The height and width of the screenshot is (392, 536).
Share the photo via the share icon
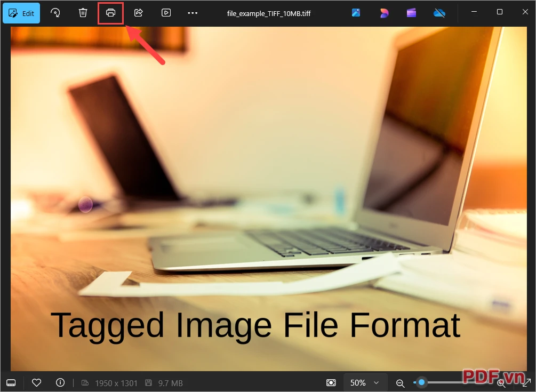[138, 13]
